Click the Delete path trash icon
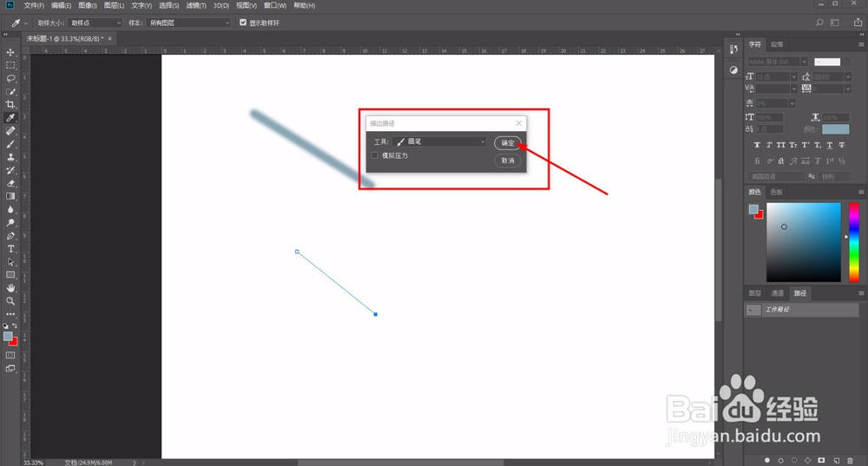This screenshot has width=868, height=466. [x=851, y=461]
